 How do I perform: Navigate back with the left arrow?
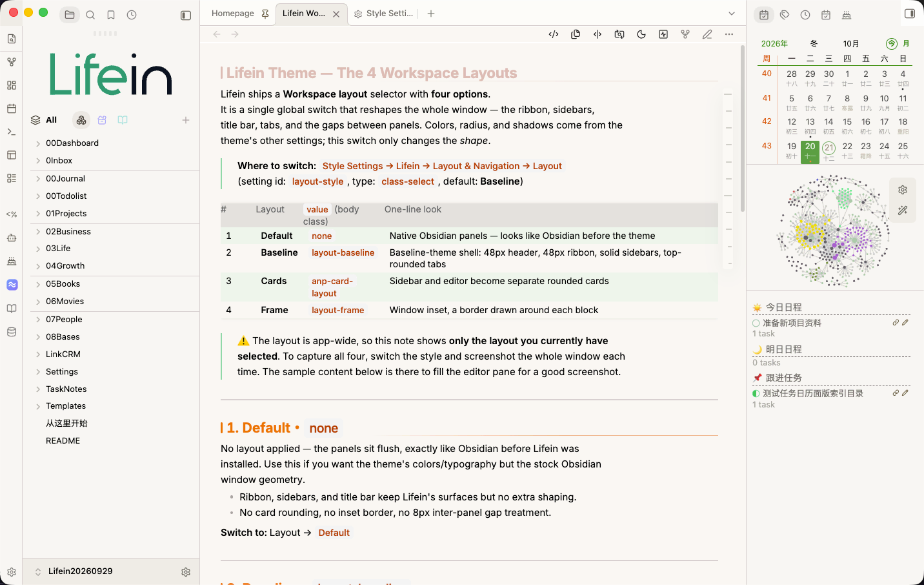click(217, 34)
